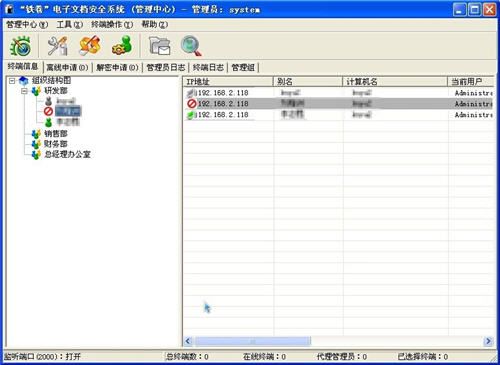Screen dimensions: 500x365
Task: Click the IP地址 column header
Action: 228,82
